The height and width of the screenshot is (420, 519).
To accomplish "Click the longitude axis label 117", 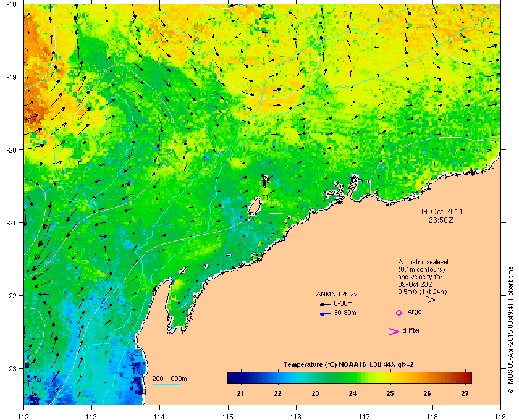I will pyautogui.click(x=365, y=416).
